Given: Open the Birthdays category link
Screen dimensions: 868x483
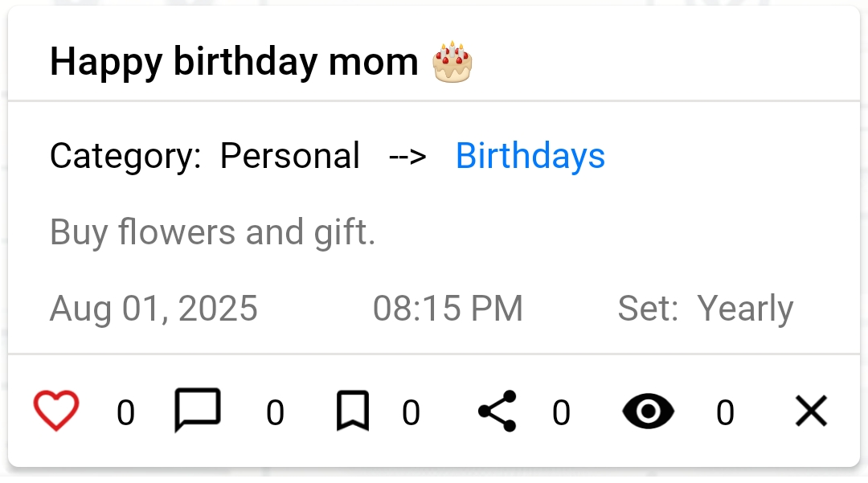Looking at the screenshot, I should [x=530, y=156].
